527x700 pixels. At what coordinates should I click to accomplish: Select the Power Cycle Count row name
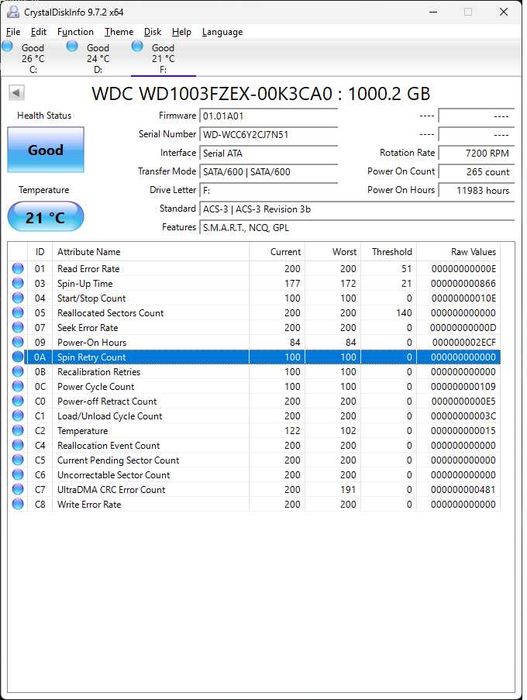pyautogui.click(x=96, y=386)
